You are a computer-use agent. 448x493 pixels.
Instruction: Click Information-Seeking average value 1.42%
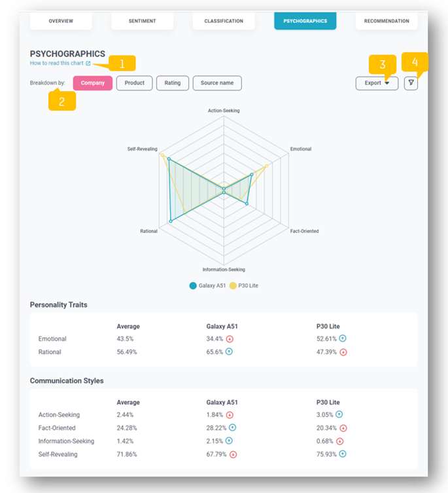click(x=125, y=441)
